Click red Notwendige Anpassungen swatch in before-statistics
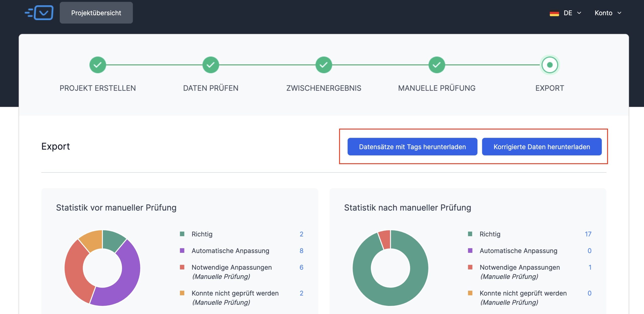 pos(182,267)
